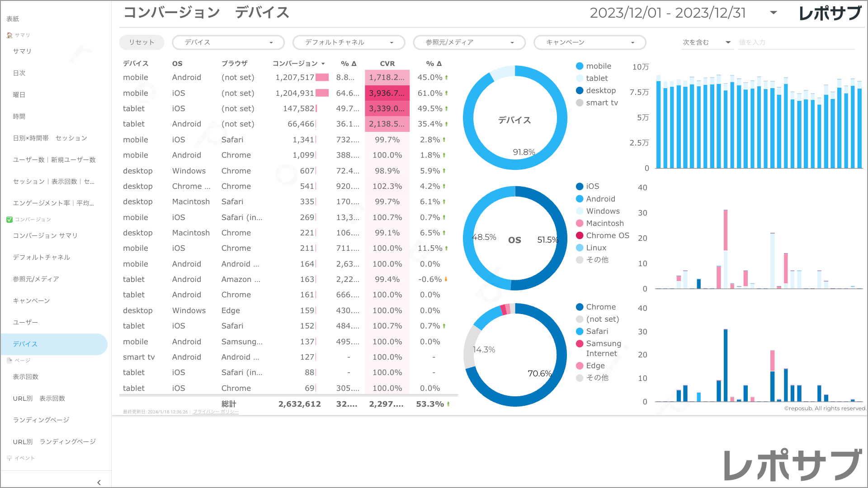
Task: Click the page icon beside ページ section
Action: (9, 361)
